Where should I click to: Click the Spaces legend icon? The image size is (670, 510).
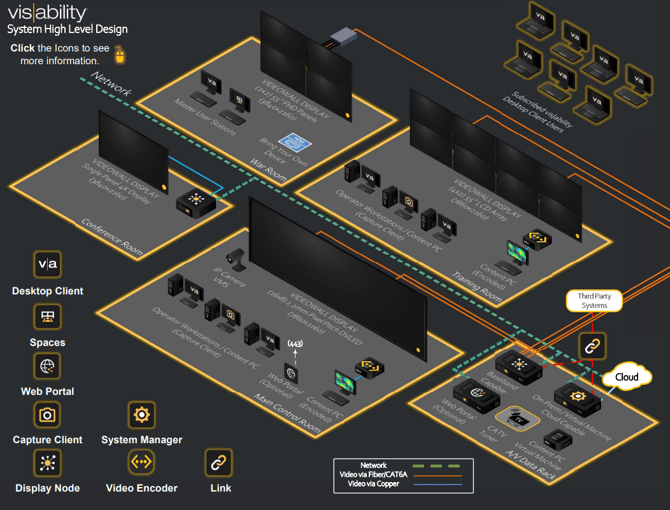tap(47, 316)
